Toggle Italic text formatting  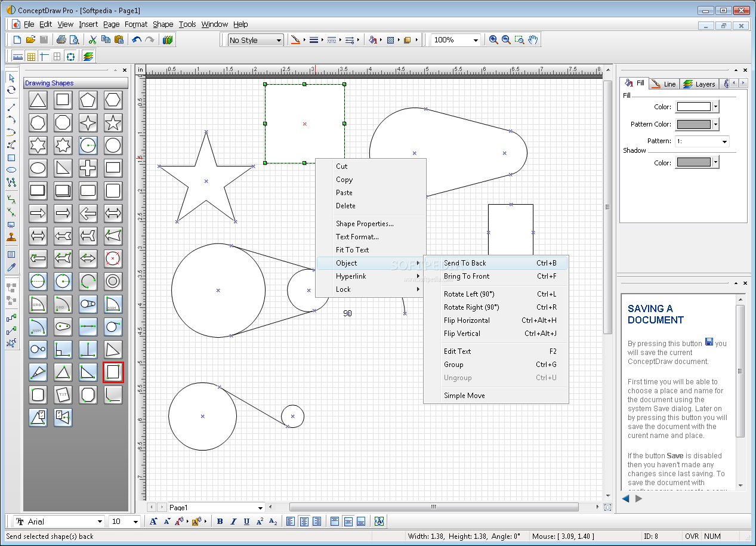click(x=233, y=522)
